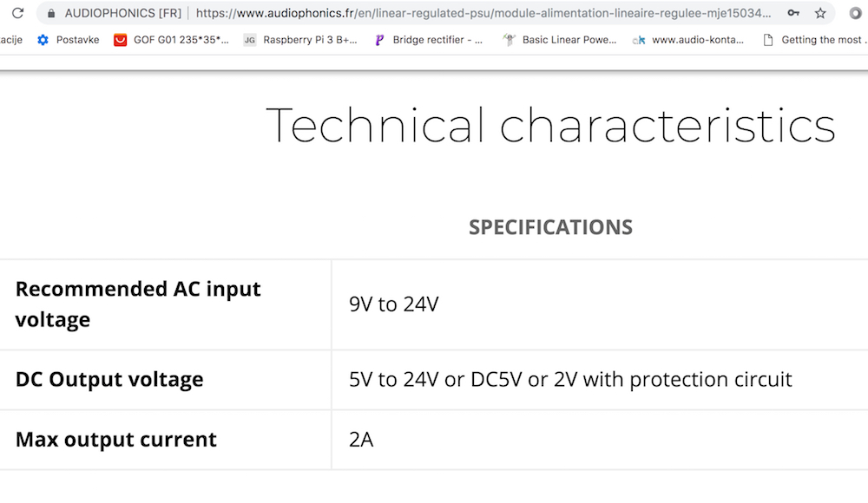This screenshot has height=503, width=868.
Task: Click the SPECIFICATIONS heading
Action: pos(551,227)
